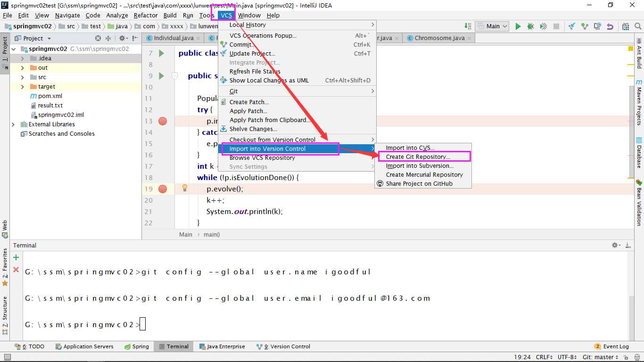Expand the target folder node
Viewport: 644px width, 362px height.
pyautogui.click(x=22, y=87)
